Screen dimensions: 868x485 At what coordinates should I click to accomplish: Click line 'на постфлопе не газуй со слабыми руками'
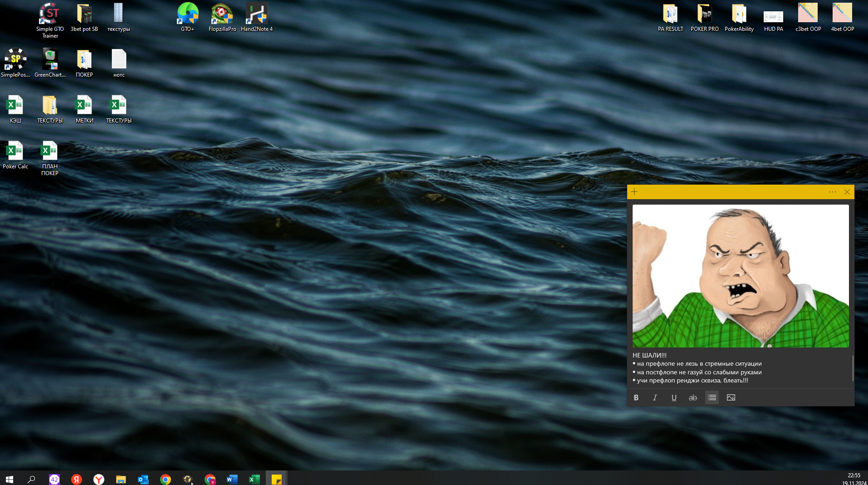[699, 372]
